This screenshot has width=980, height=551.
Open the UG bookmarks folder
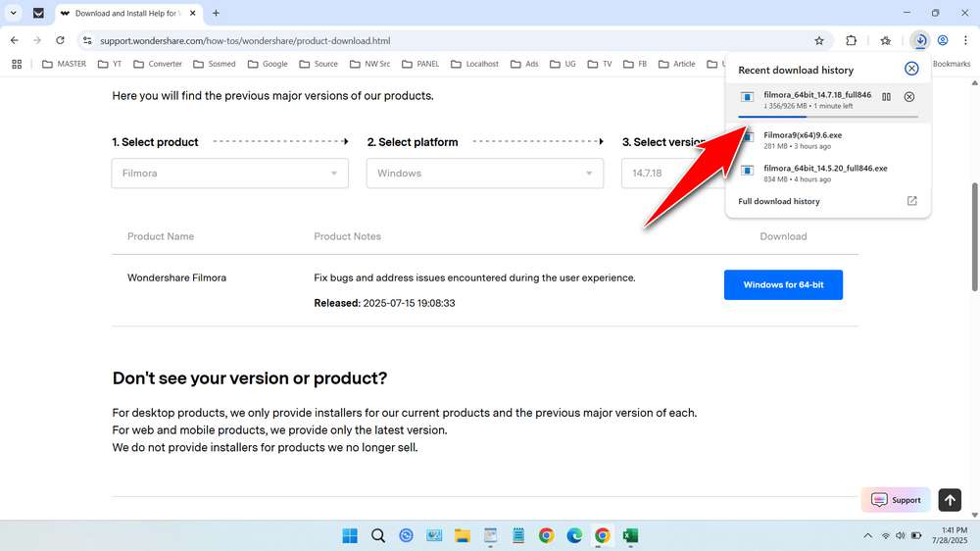coord(562,64)
